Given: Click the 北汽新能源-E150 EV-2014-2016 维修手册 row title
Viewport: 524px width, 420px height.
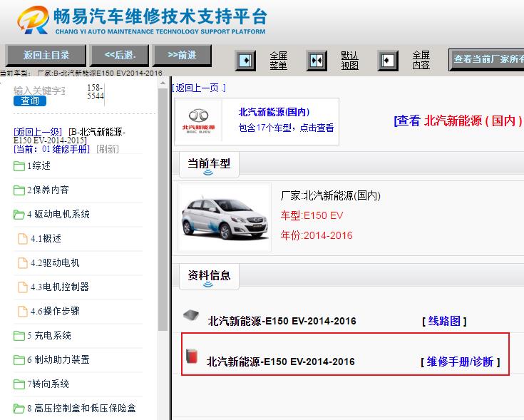Looking at the screenshot, I should click(281, 362).
